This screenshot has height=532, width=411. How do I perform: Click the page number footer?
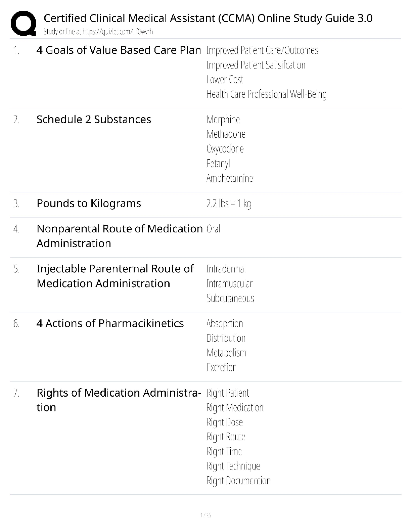(x=205, y=515)
